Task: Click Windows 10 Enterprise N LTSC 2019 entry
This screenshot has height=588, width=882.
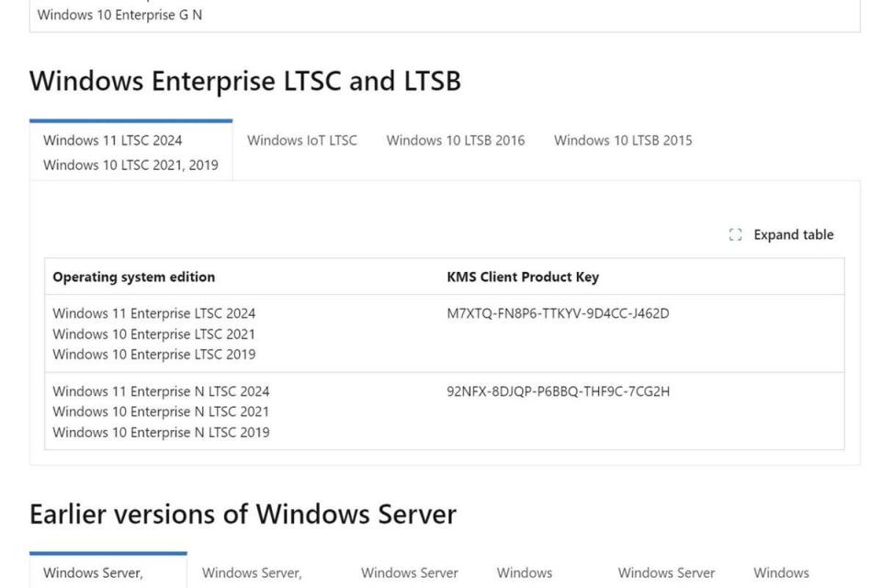Action: tap(161, 432)
